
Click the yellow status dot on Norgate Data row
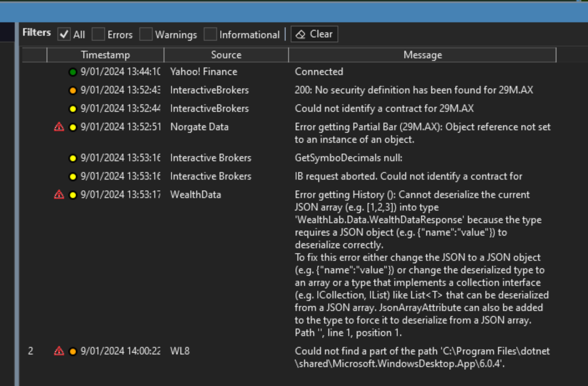pyautogui.click(x=73, y=127)
